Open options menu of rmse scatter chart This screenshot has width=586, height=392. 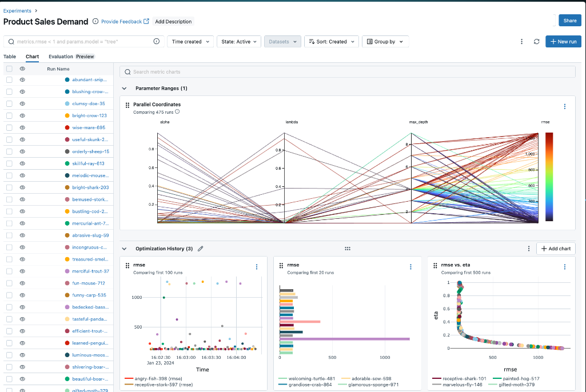257,267
